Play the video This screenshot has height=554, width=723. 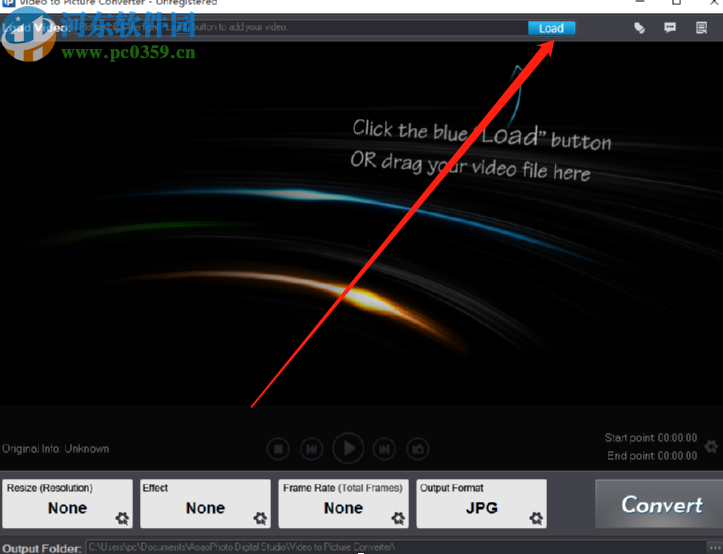(x=348, y=448)
